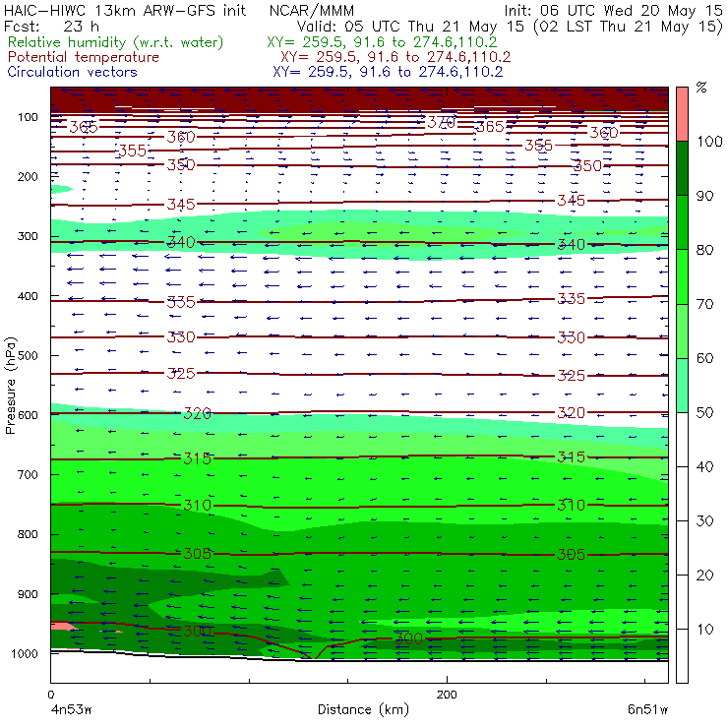
Task: Click the '500' pressure axis label
Action: coord(28,356)
